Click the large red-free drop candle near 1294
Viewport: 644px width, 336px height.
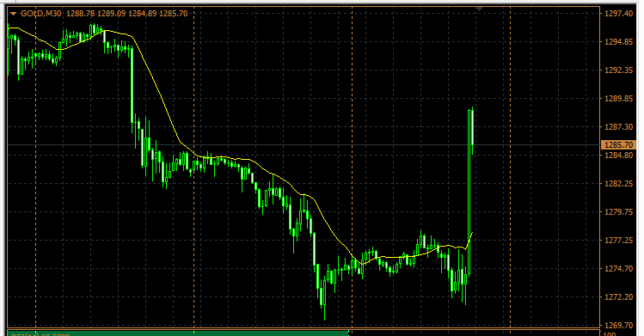point(132,86)
